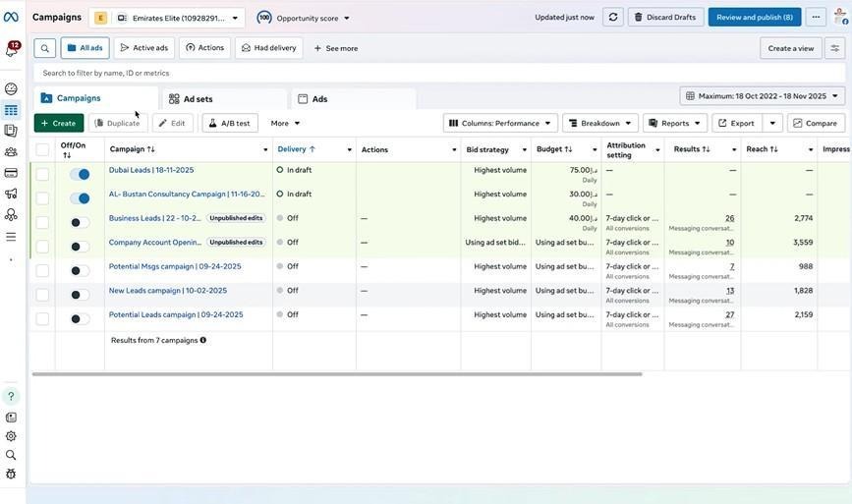Open the sidebar search magnifier icon
The width and height of the screenshot is (852, 504).
pos(11,455)
